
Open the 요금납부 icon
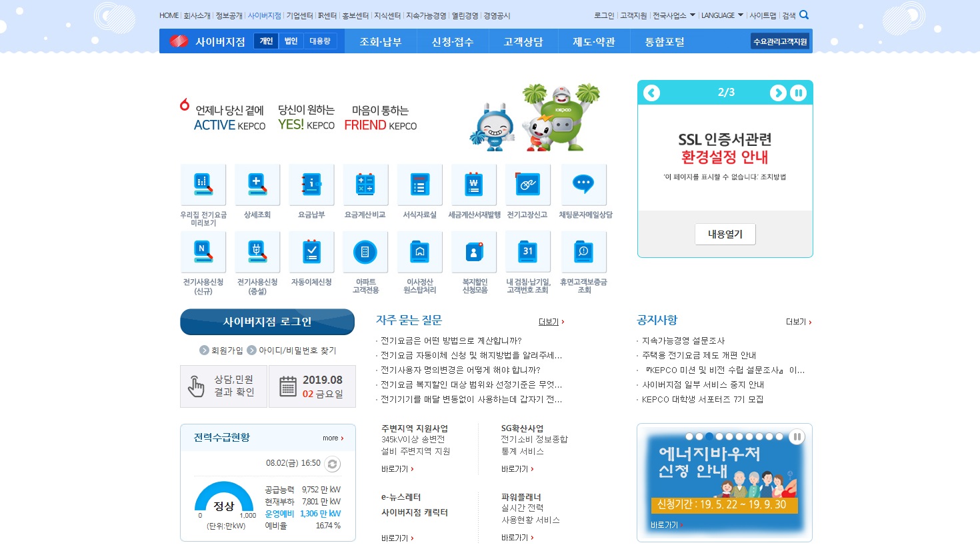311,185
